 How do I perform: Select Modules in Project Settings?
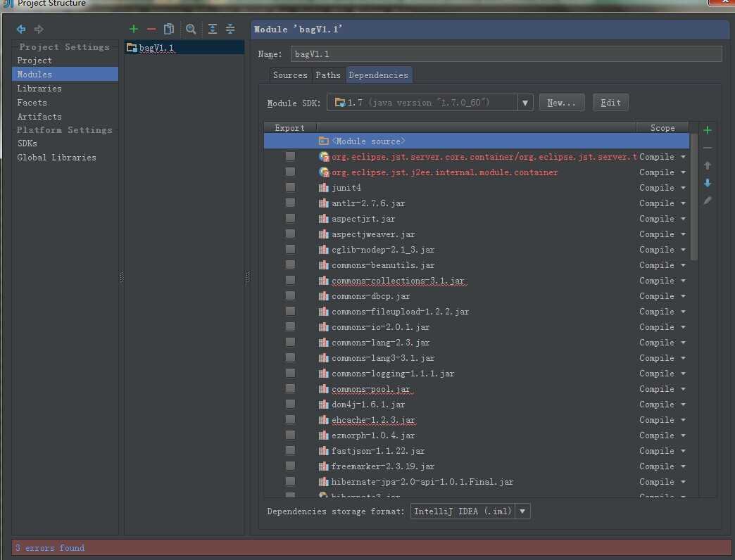(x=65, y=74)
